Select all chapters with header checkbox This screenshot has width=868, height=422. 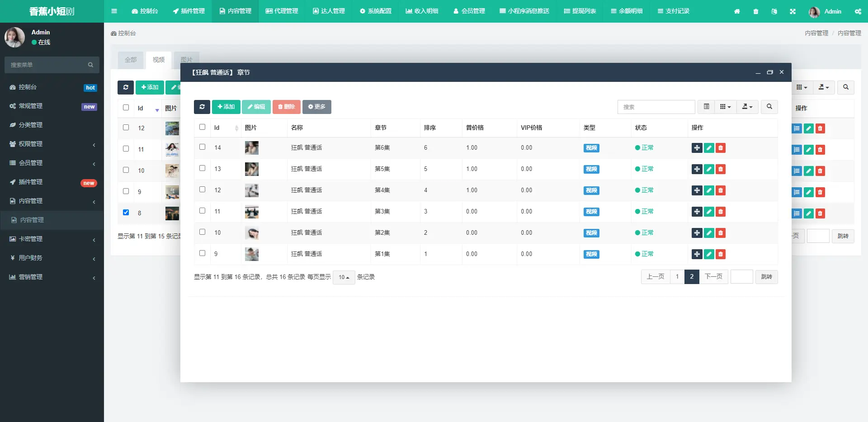[202, 127]
